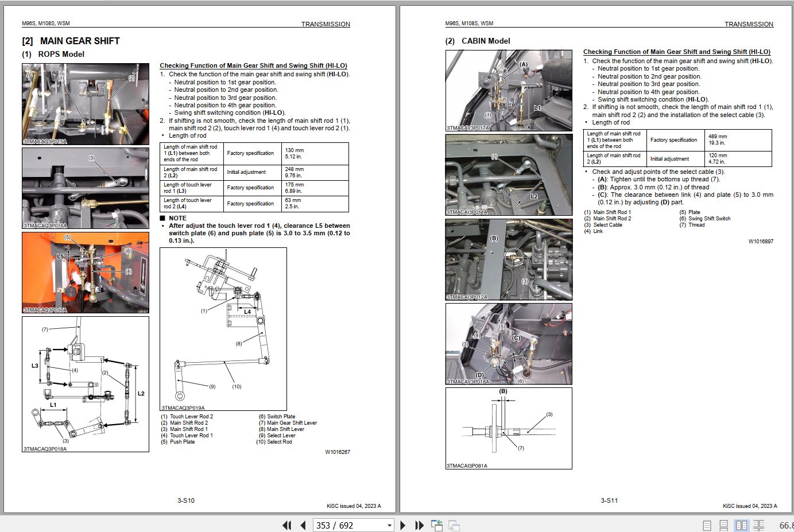The width and height of the screenshot is (794, 532).
Task: Select two-page facing view
Action: point(741,525)
